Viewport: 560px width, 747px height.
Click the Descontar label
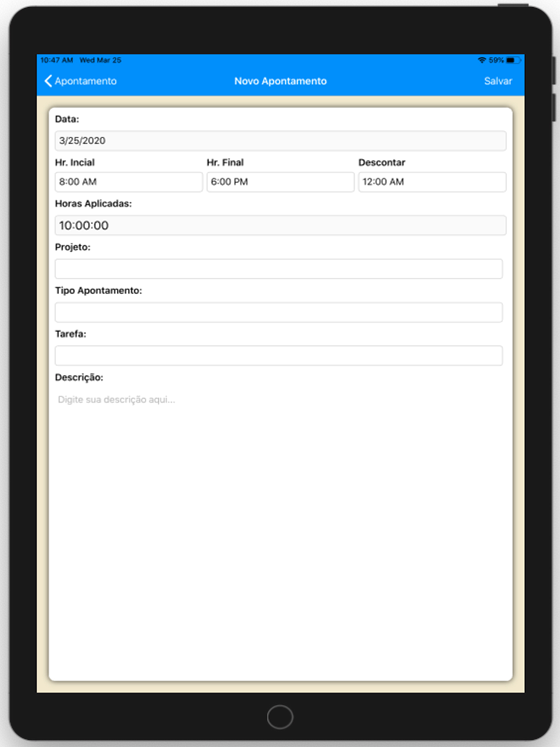click(382, 162)
